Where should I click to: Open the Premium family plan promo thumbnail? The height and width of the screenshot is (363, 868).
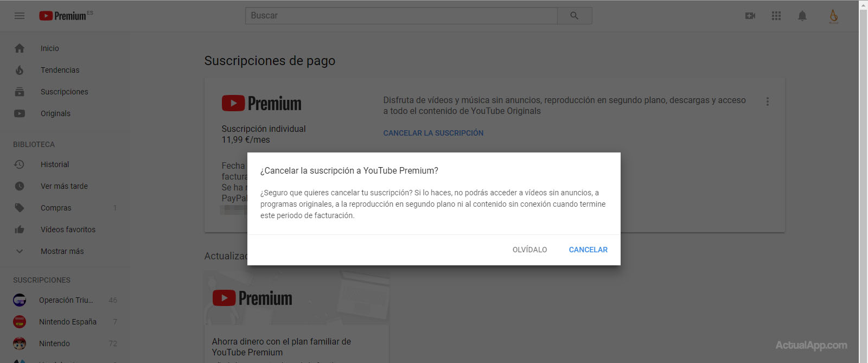[x=297, y=298]
